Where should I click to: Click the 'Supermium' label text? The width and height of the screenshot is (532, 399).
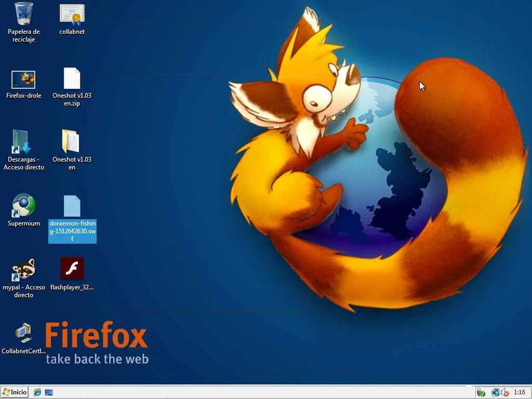[x=24, y=223]
